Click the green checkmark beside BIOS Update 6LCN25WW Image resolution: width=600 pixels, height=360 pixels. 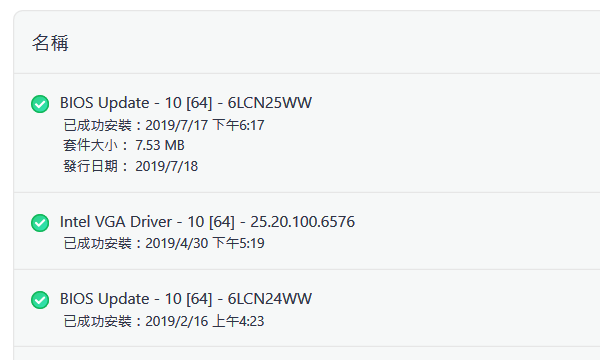coord(40,104)
